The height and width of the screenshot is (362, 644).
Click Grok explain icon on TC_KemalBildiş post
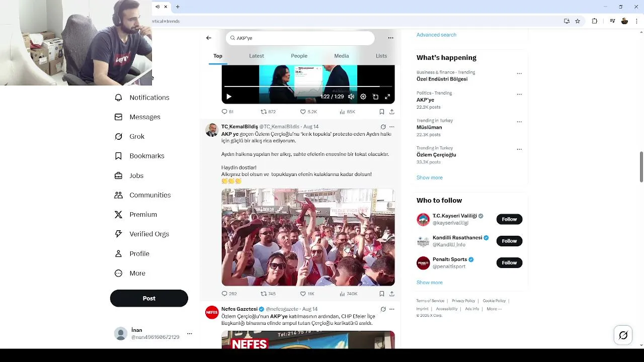383,127
